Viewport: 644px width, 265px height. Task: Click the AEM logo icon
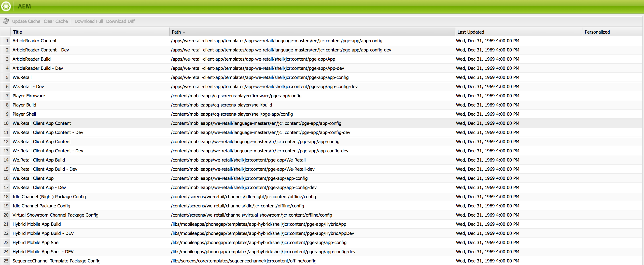pyautogui.click(x=6, y=6)
